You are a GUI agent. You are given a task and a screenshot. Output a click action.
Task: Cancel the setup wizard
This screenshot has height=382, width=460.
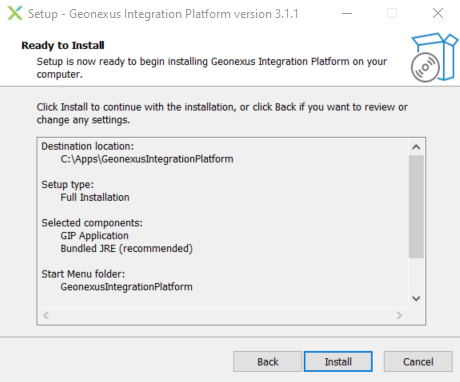point(418,361)
